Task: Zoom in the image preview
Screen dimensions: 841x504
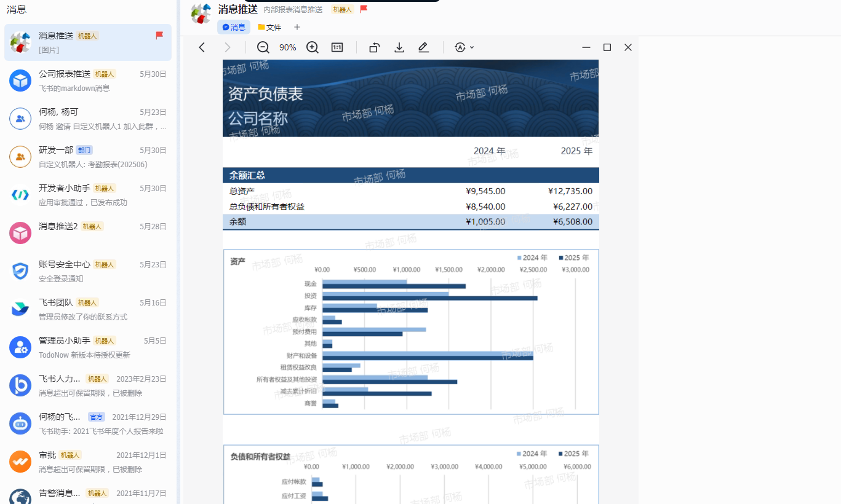Action: click(313, 47)
